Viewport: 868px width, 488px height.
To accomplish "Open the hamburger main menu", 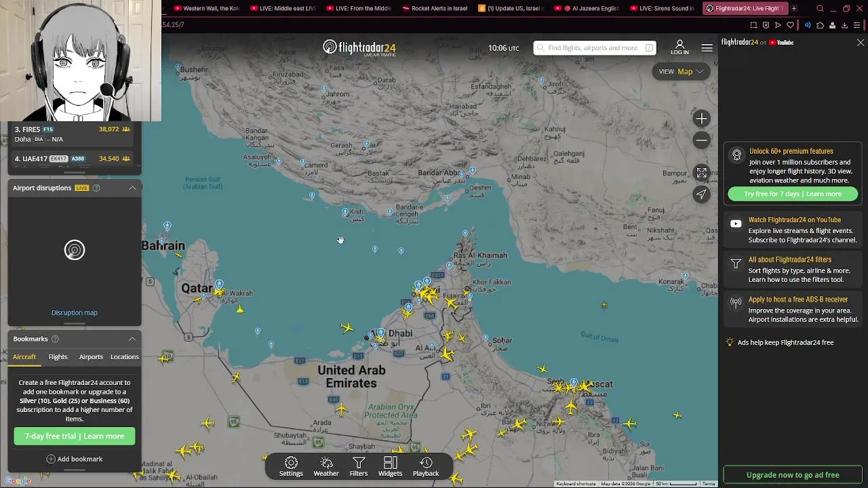I will point(707,47).
